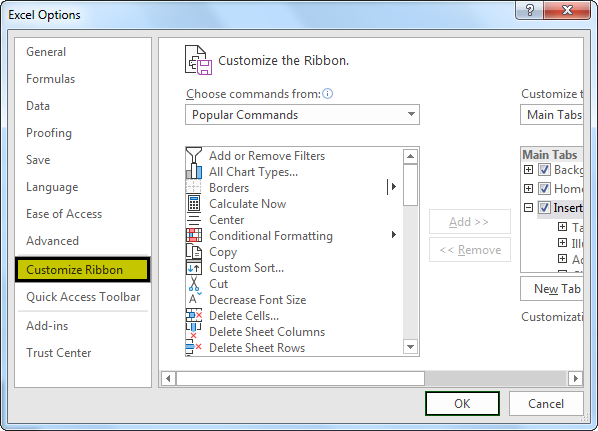The image size is (598, 431).
Task: Toggle the Background tab checkbox
Action: (544, 169)
